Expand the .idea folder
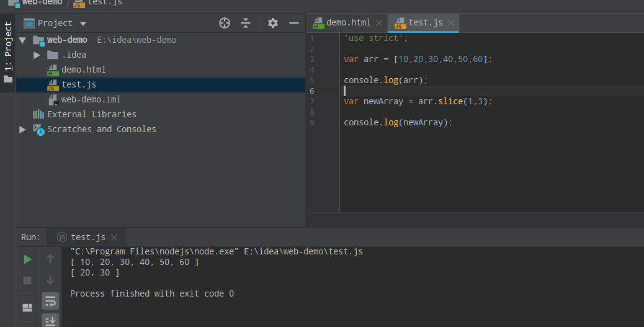Viewport: 644px width, 327px height. [x=37, y=55]
